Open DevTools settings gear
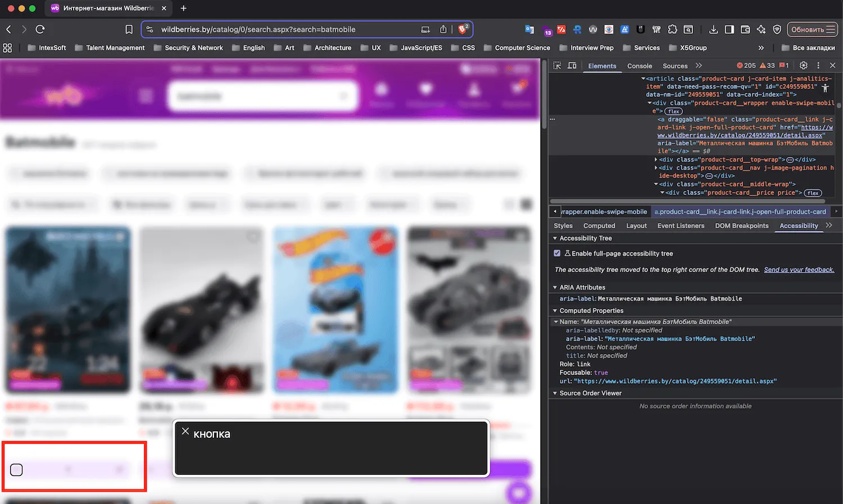843x504 pixels. pyautogui.click(x=804, y=66)
